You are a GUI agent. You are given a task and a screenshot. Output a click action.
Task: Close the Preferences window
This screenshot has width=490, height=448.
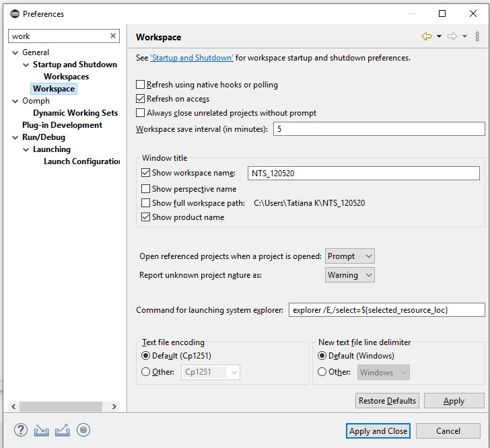[x=473, y=13]
